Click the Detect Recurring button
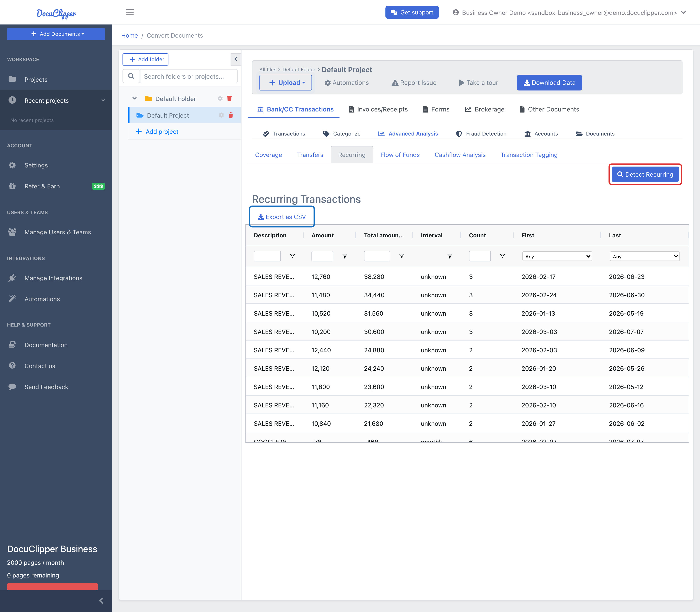Viewport: 700px width, 612px height. (645, 174)
